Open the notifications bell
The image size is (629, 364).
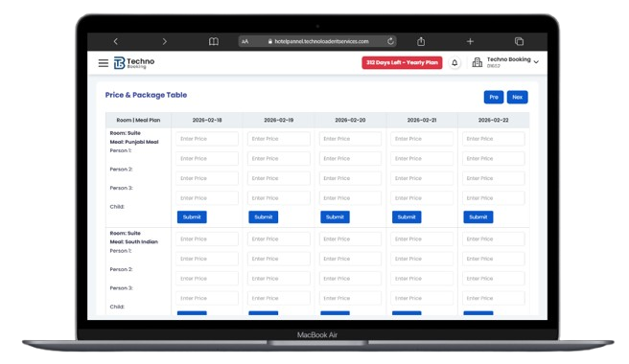click(454, 63)
